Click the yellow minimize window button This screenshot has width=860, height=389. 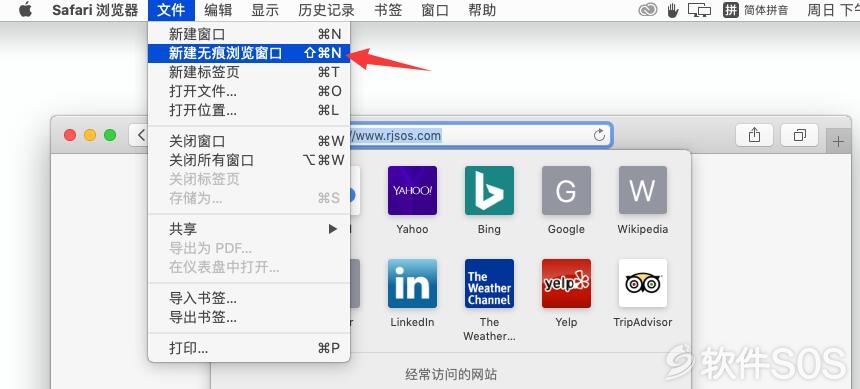click(x=90, y=135)
